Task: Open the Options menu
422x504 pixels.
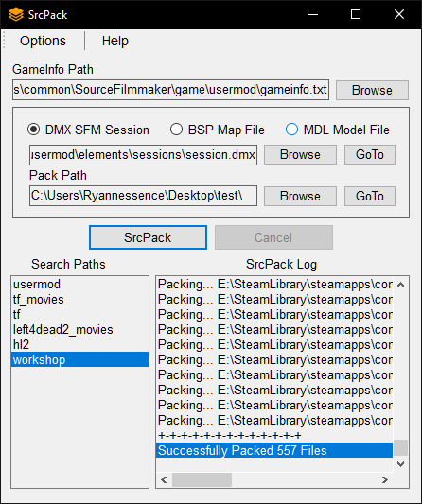Action: [43, 41]
